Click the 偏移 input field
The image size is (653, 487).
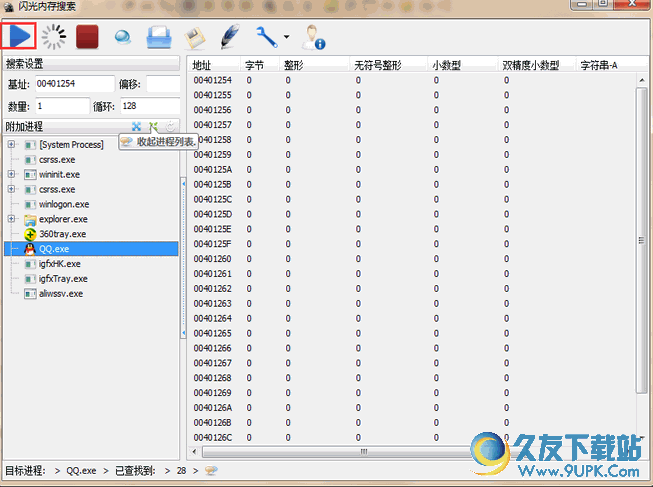(163, 84)
